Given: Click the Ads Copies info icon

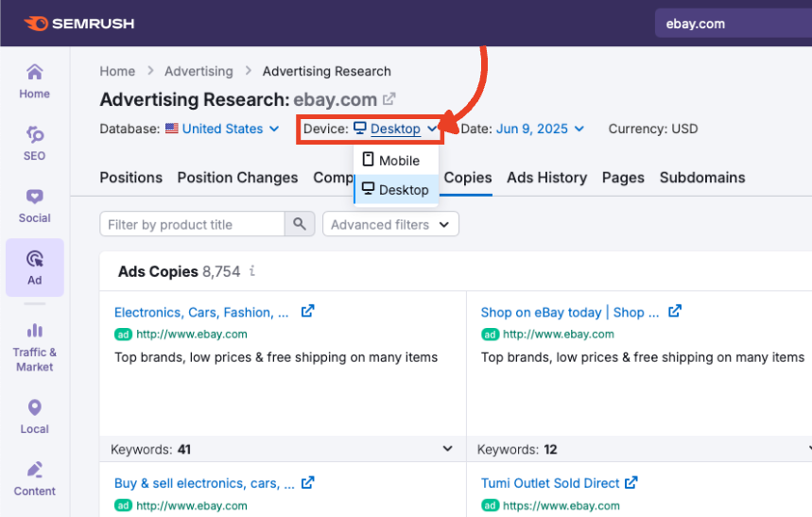Looking at the screenshot, I should pos(252,271).
